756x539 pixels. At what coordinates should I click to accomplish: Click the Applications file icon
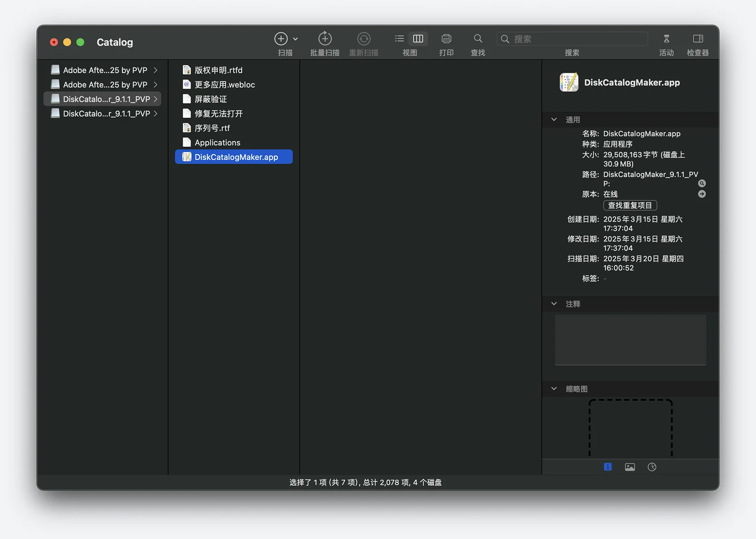point(187,142)
